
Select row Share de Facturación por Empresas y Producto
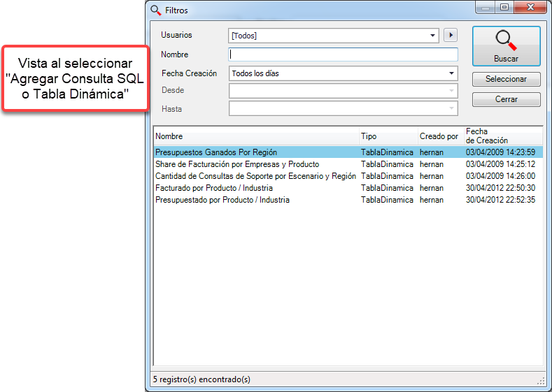click(348, 164)
